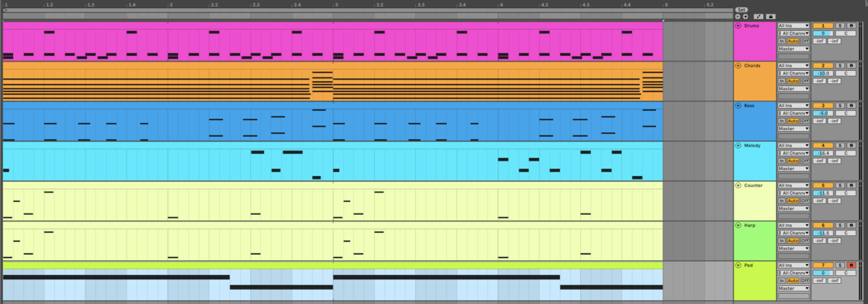Collapse the Pad track unfold arrow
This screenshot has width=868, height=304.
739,266
